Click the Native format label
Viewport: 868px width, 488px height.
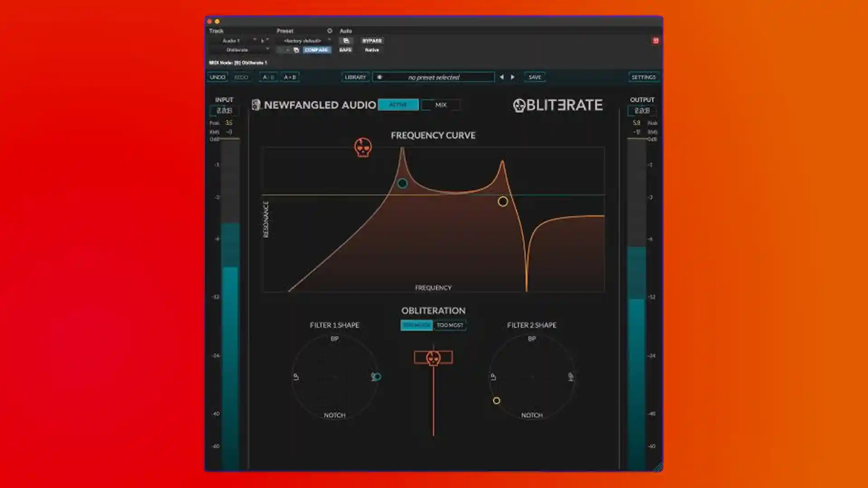click(372, 50)
